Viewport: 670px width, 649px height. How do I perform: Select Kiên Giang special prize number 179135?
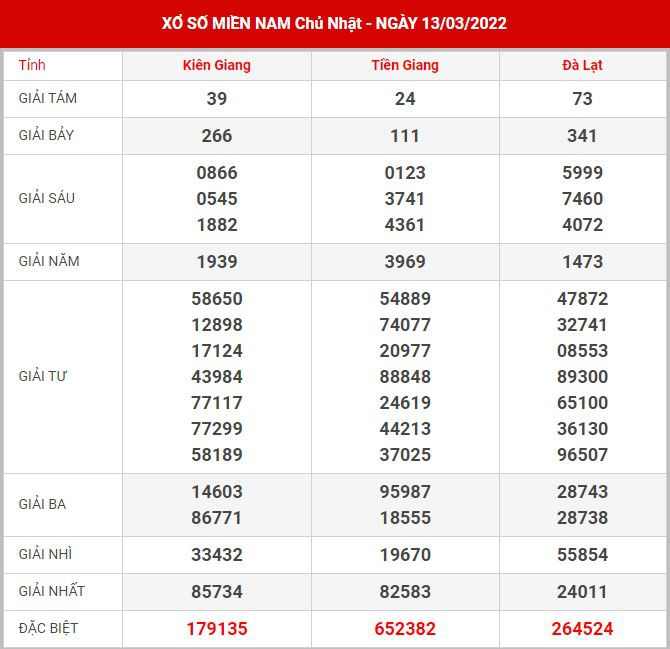point(217,629)
